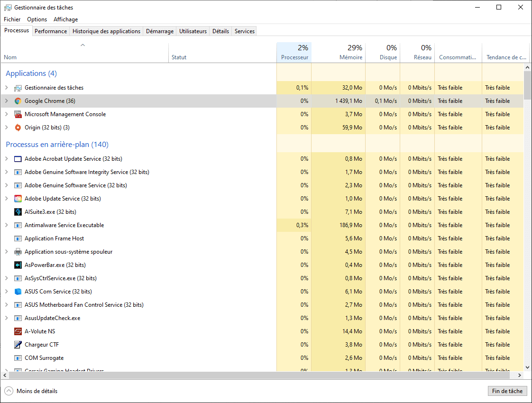Click the Adobe Genuine Software Service (32 bits) icon
The height and width of the screenshot is (403, 532).
tap(18, 185)
